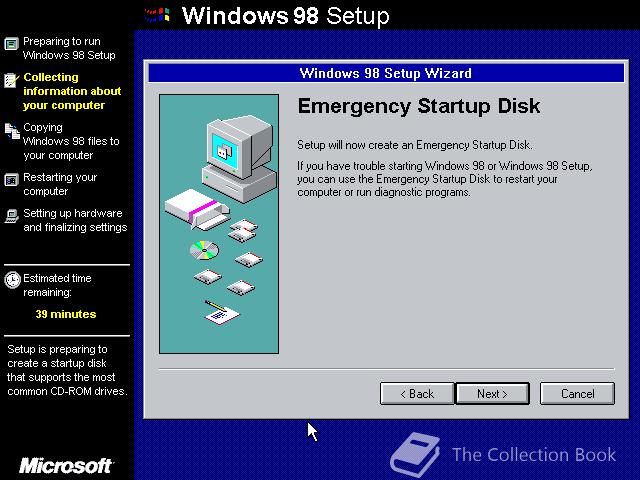Click the Preparing to run Setup icon

[x=11, y=43]
